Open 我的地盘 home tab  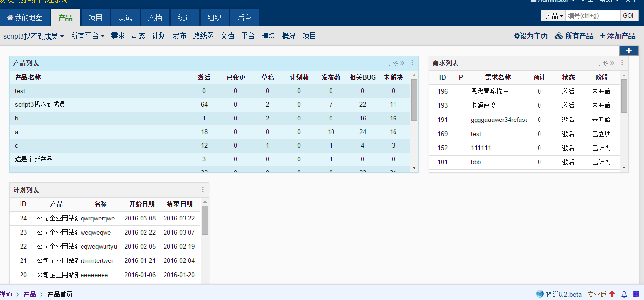tap(24, 18)
